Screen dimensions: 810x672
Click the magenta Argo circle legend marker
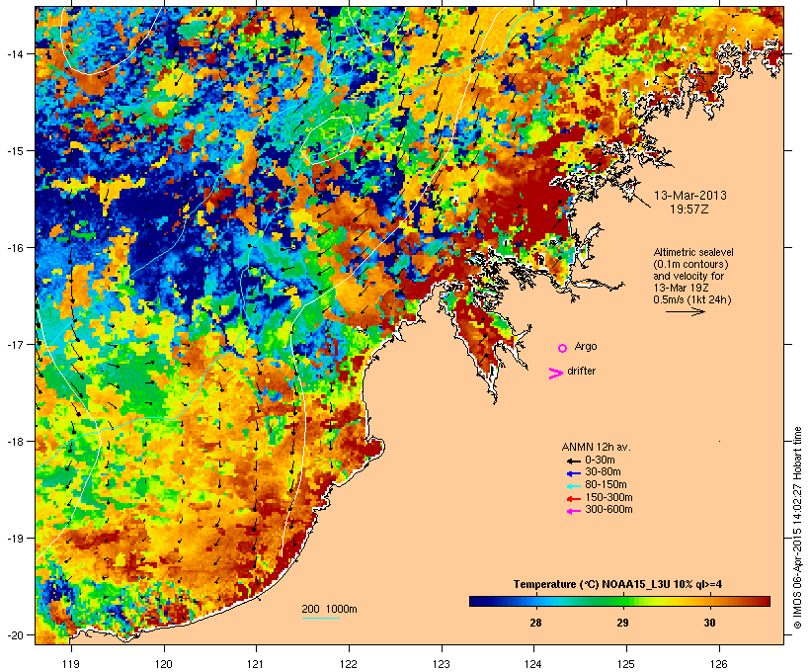(x=563, y=349)
